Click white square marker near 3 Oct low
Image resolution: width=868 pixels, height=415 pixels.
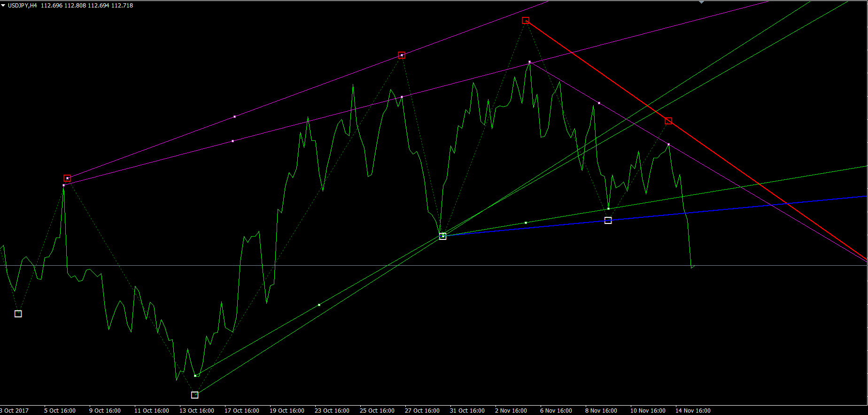(x=18, y=314)
